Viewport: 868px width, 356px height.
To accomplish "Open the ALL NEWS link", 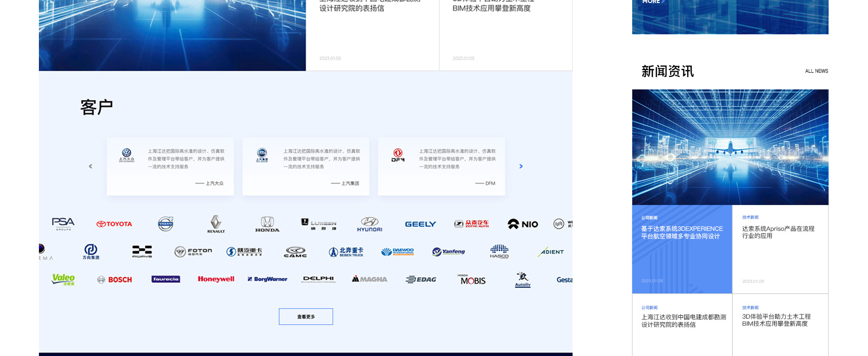I will click(816, 71).
